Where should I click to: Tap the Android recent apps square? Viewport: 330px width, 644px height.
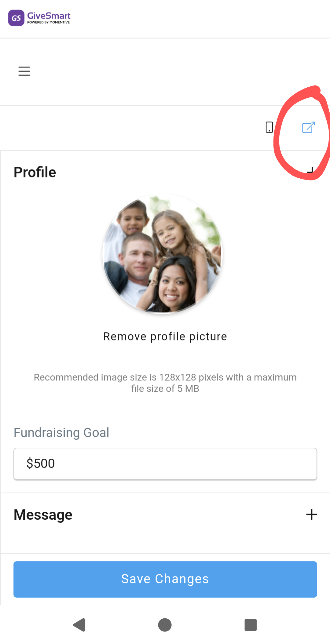point(251,625)
